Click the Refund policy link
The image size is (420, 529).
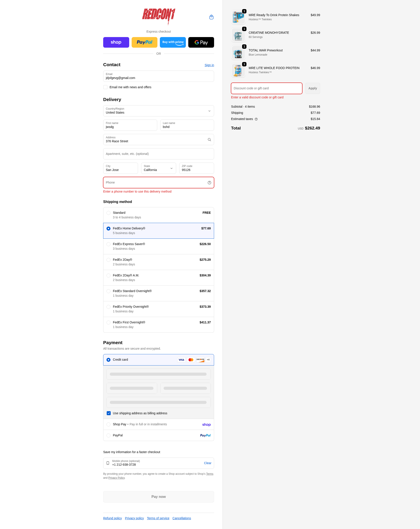112,518
